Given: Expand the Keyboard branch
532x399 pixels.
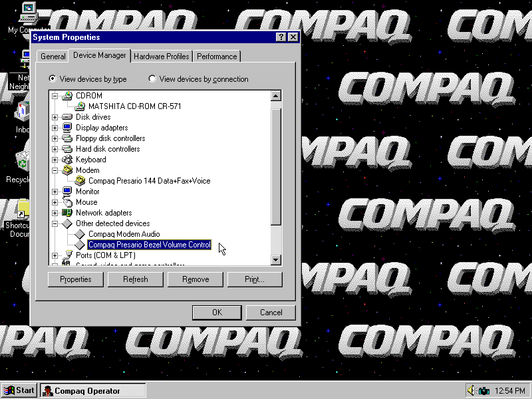Looking at the screenshot, I should pos(55,160).
